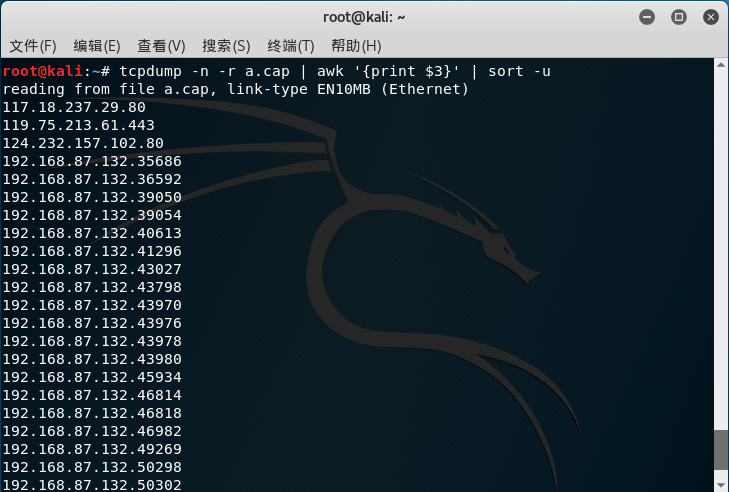Select the line 192.168.87.132.43978
The height and width of the screenshot is (492, 729).
coord(92,341)
